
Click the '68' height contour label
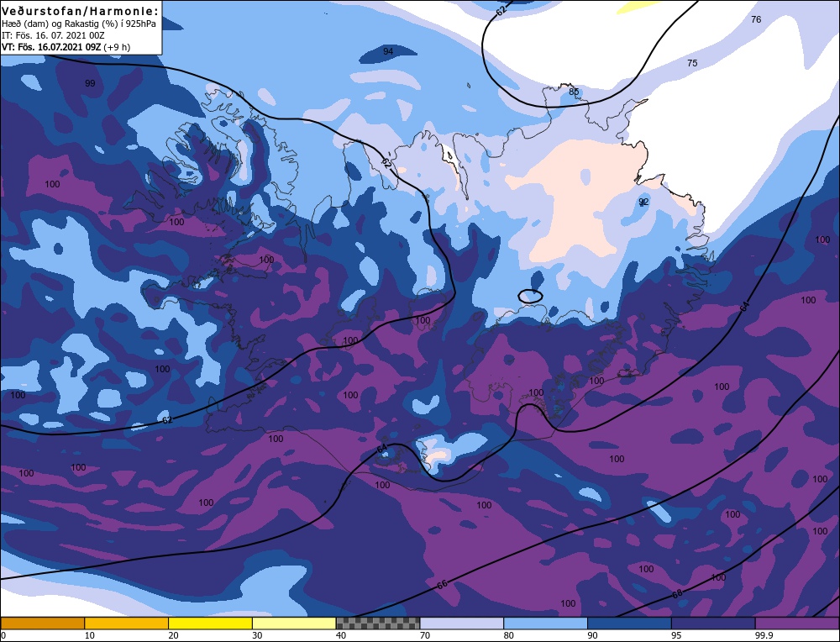click(x=677, y=594)
